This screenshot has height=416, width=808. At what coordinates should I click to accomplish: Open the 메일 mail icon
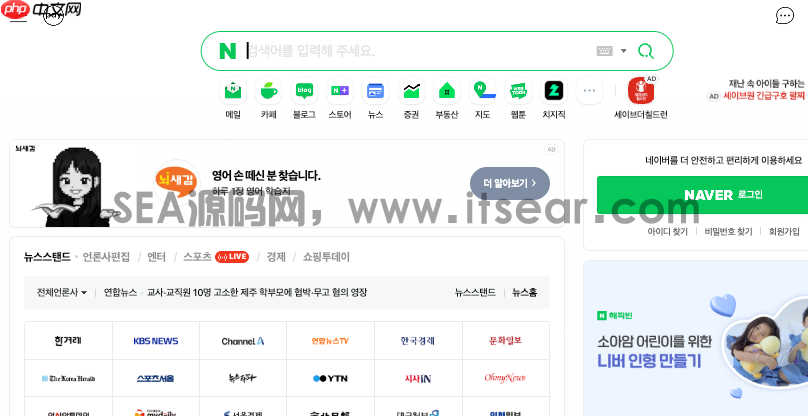(233, 91)
